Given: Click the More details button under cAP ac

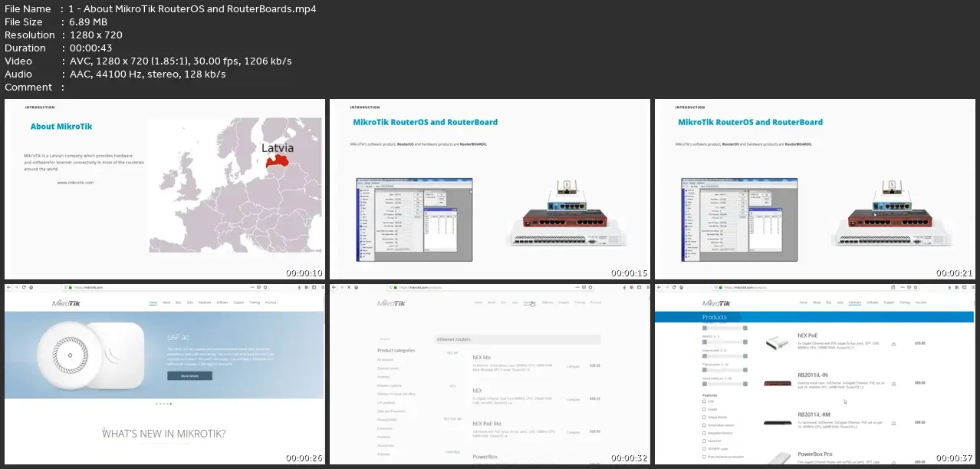Looking at the screenshot, I should (x=189, y=376).
